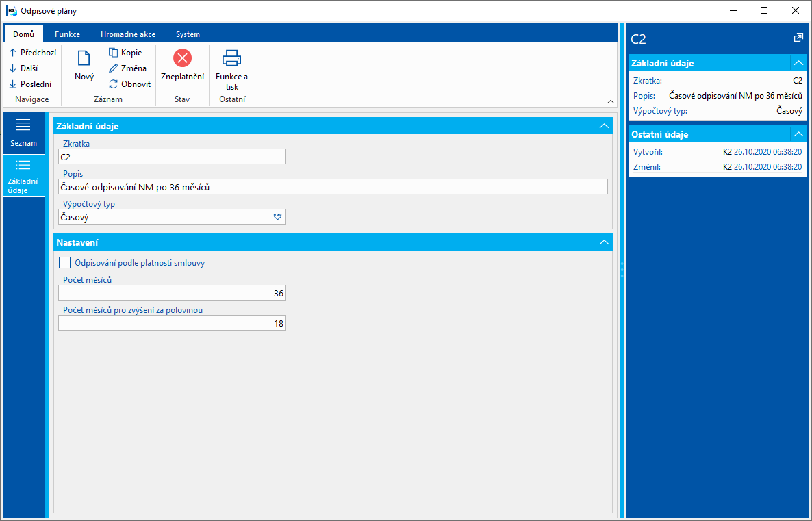
Task: Switch to the Hromadné akce tab
Action: coord(128,34)
